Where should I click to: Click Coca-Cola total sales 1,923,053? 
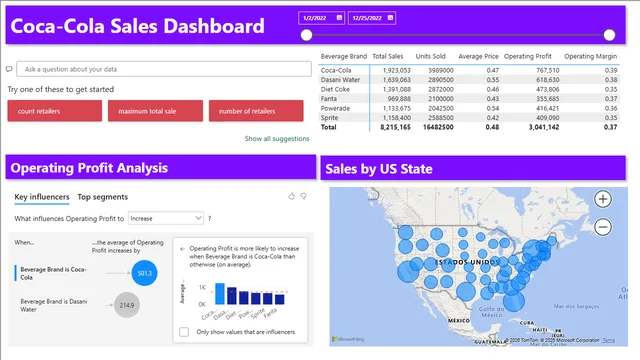click(396, 70)
